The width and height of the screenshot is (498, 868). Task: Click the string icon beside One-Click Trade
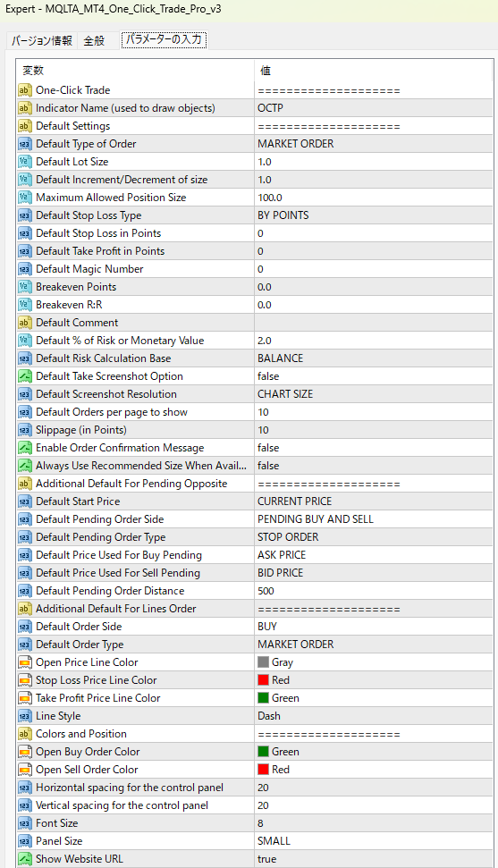click(x=24, y=90)
